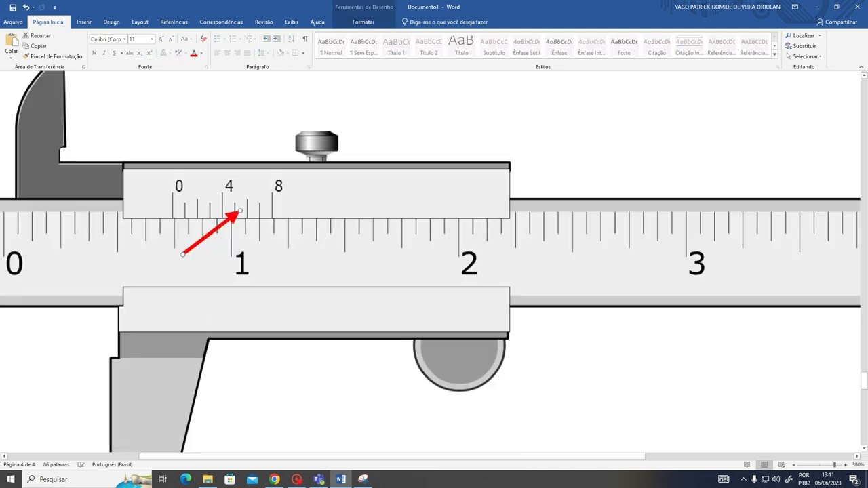The height and width of the screenshot is (488, 868).
Task: Open the Arquivo menu
Action: [13, 22]
